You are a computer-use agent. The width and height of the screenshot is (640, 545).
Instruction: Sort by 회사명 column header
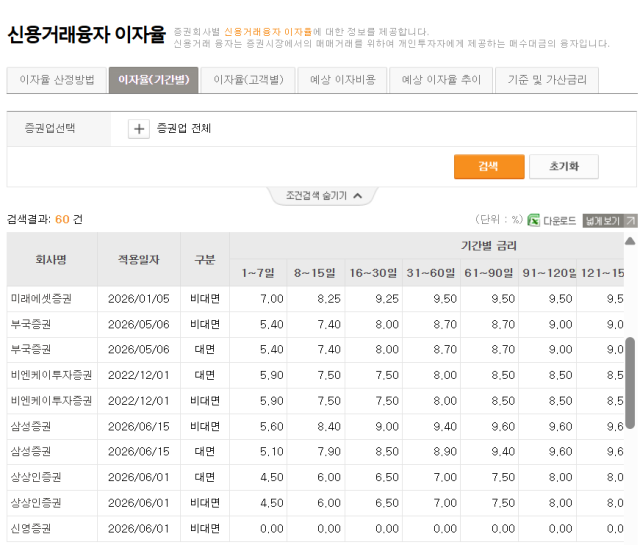(51, 260)
